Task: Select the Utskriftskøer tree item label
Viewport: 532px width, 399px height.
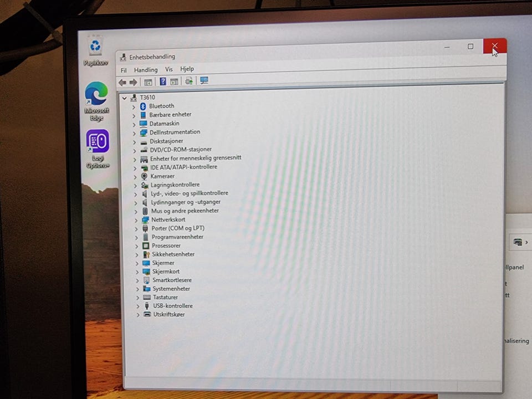Action: click(169, 314)
